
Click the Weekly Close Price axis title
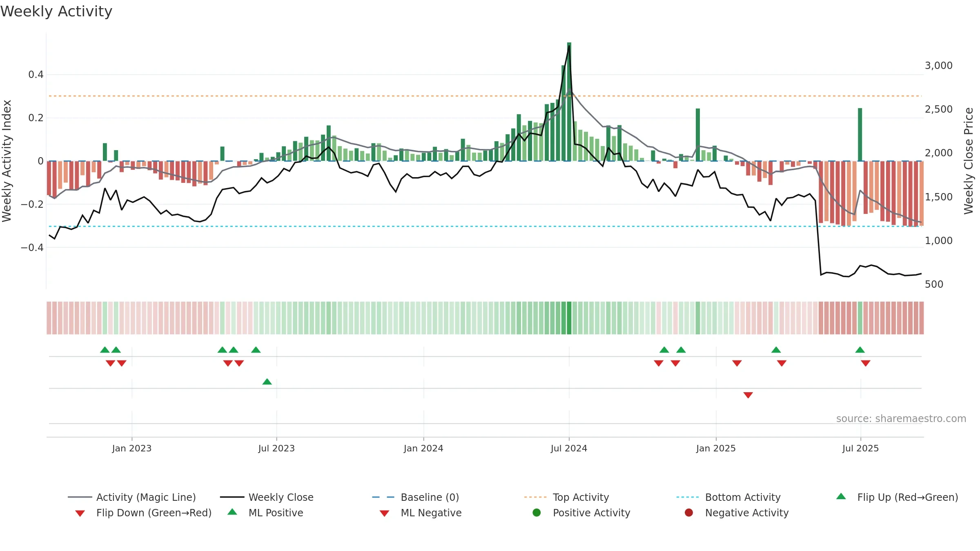pyautogui.click(x=969, y=161)
